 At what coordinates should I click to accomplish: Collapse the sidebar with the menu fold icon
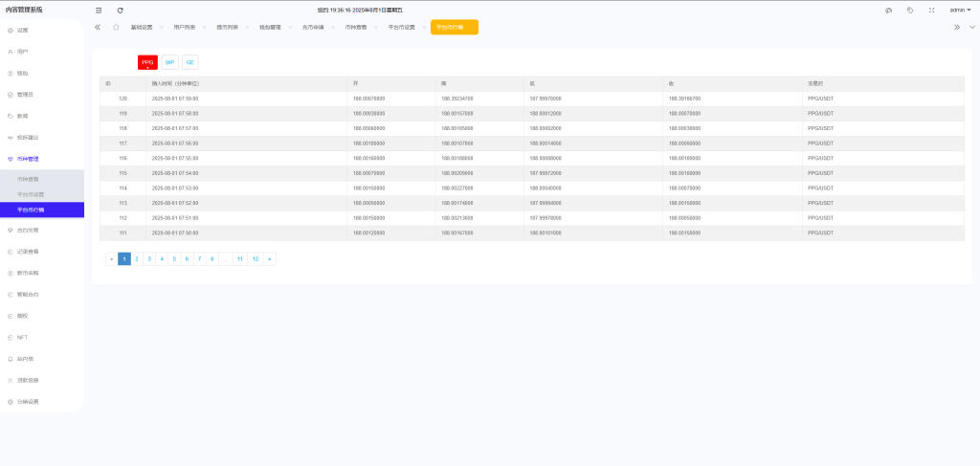[x=99, y=10]
